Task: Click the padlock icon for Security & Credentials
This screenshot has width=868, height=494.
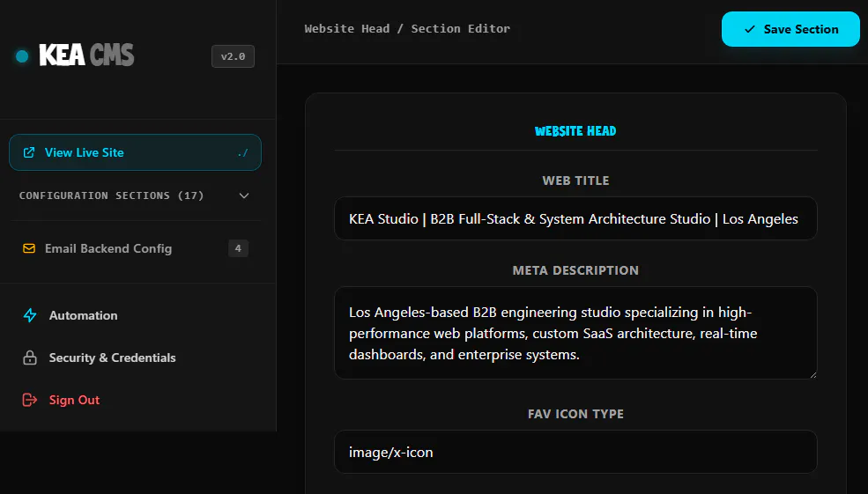Action: pos(30,358)
